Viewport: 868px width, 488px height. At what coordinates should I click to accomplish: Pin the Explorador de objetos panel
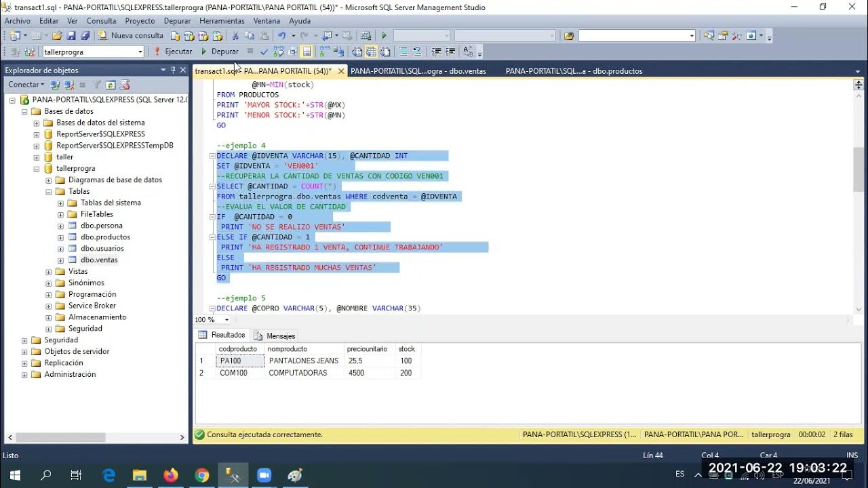[x=173, y=70]
